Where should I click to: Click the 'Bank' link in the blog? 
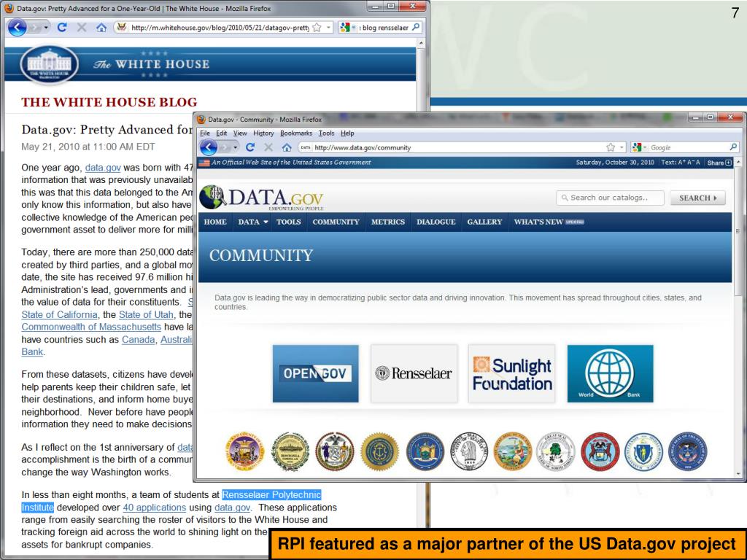pos(32,352)
